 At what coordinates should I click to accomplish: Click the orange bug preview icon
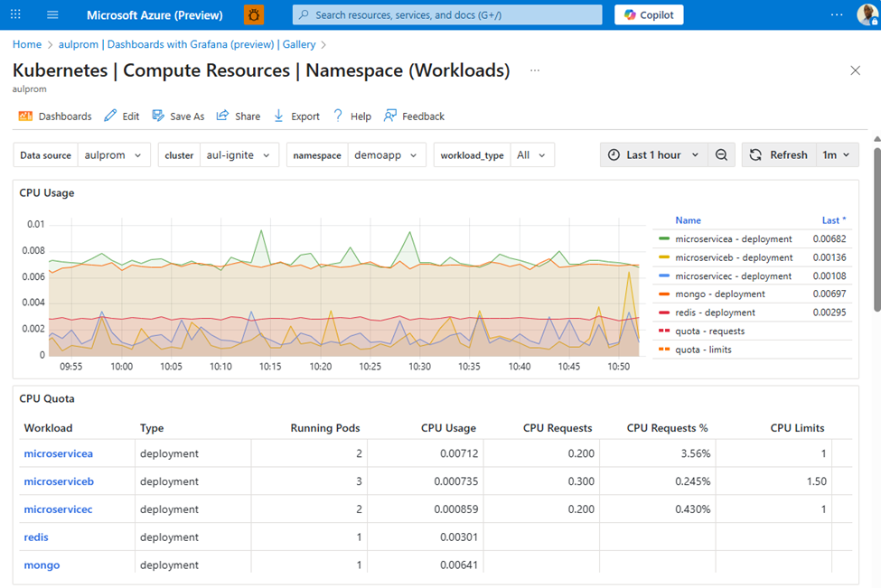click(x=254, y=14)
